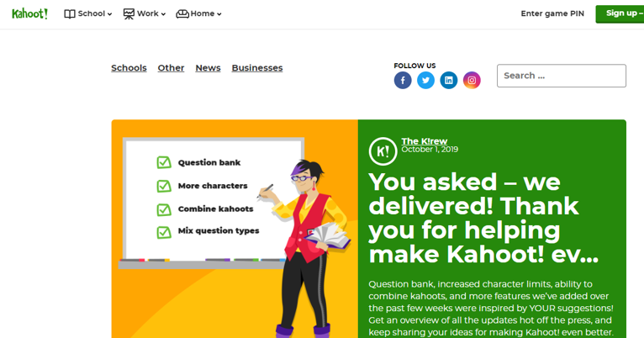The height and width of the screenshot is (338, 644).
Task: Open the Businesses blog category
Action: (257, 68)
